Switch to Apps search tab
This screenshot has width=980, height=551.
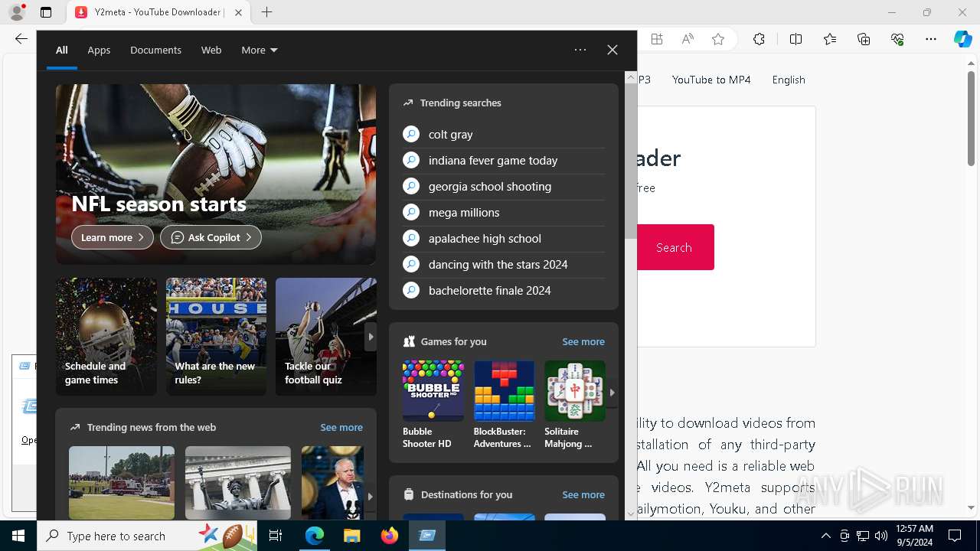[x=99, y=50]
